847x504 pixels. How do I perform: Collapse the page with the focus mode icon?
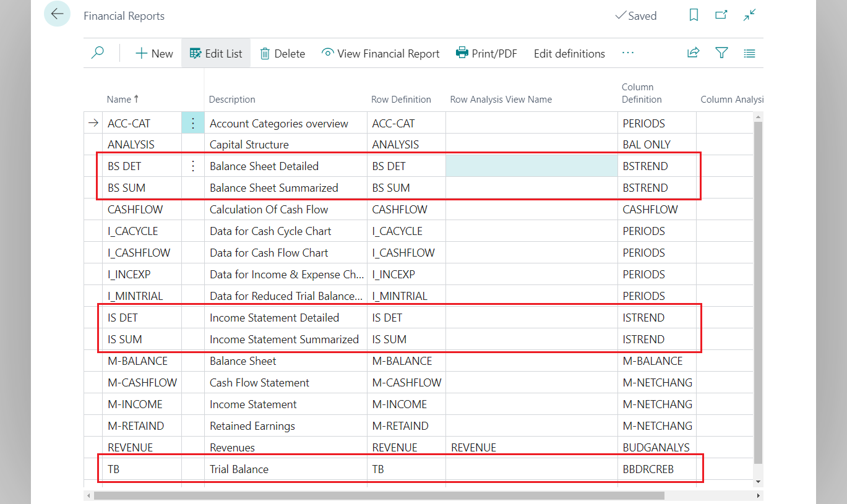(x=749, y=15)
